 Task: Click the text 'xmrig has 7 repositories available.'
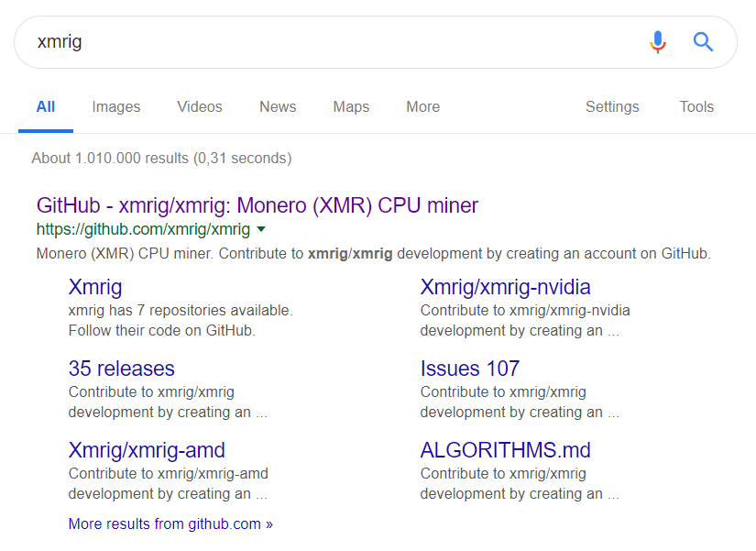point(181,310)
